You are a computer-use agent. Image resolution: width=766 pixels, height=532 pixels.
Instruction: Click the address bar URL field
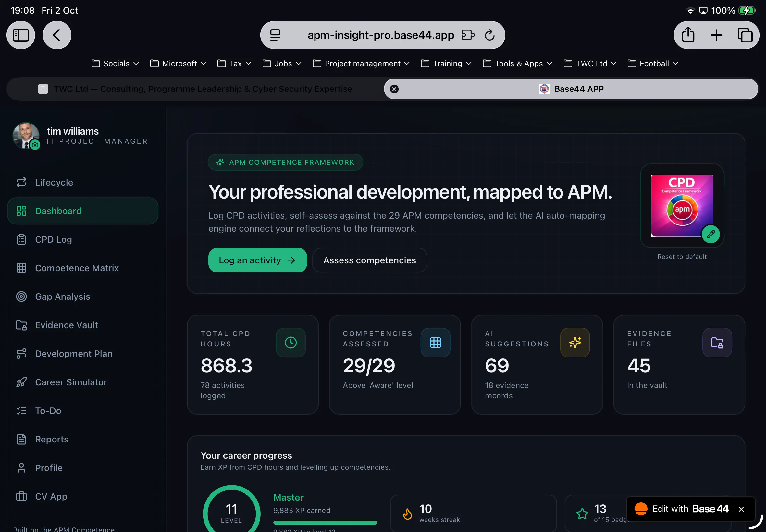382,35
